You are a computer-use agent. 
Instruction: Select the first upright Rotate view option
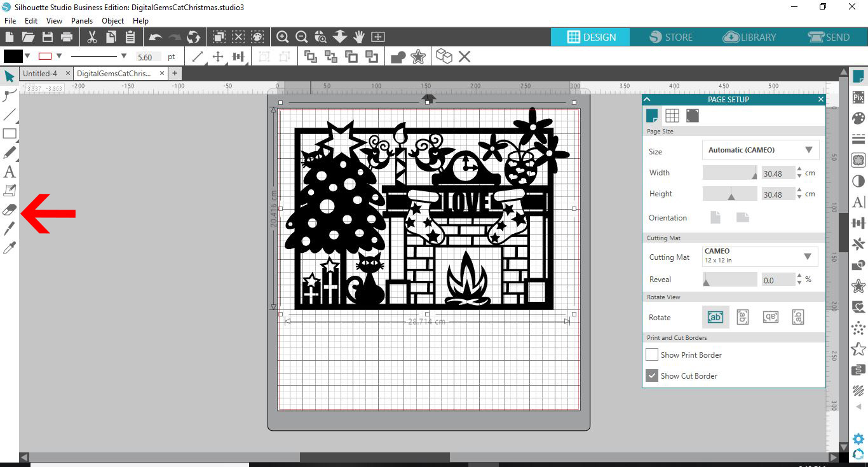(715, 317)
